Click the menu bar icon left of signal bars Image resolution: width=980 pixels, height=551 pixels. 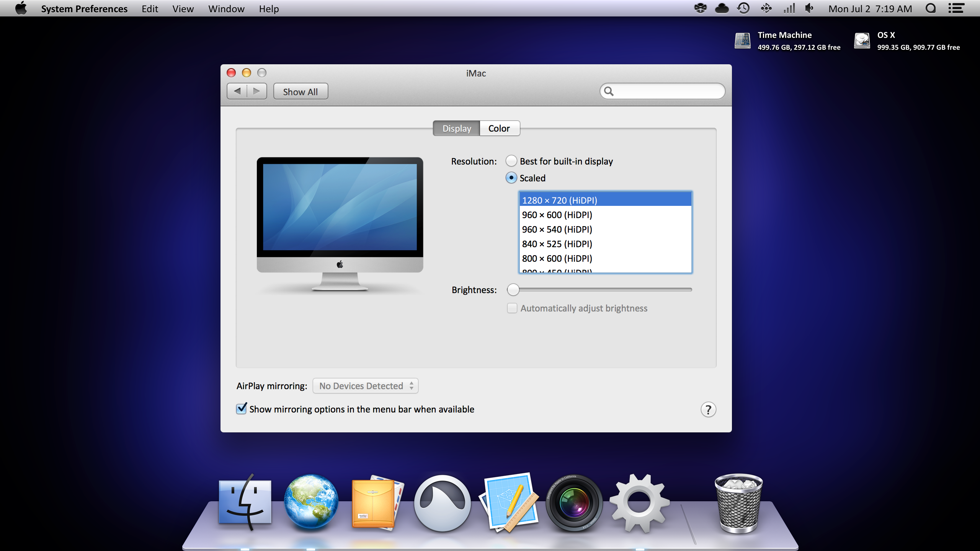(766, 8)
